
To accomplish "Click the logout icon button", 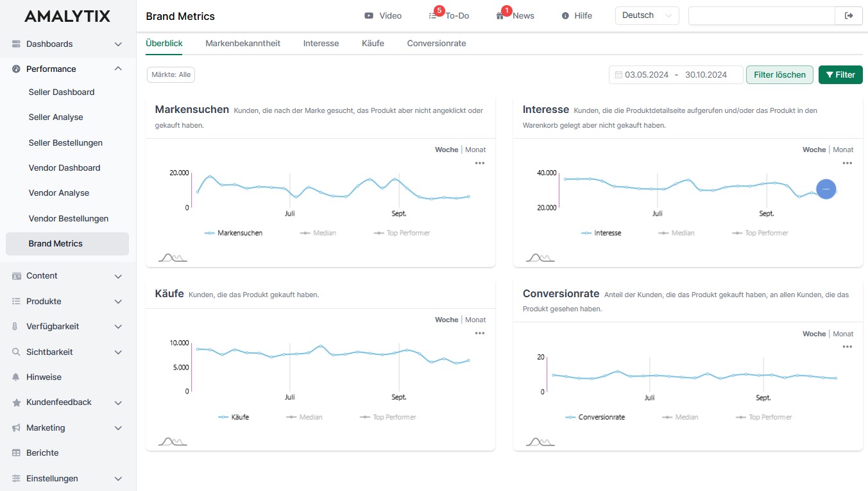I will [x=849, y=15].
